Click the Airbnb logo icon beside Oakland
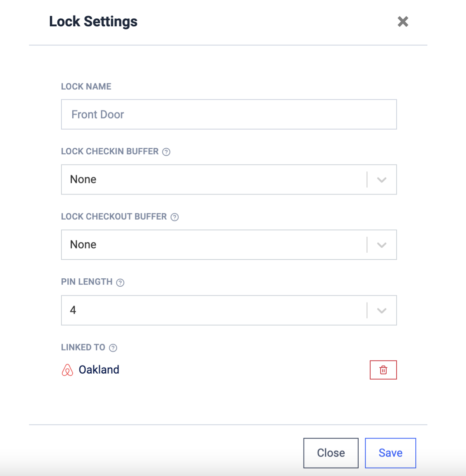Screen dimensions: 466x476 [67, 370]
